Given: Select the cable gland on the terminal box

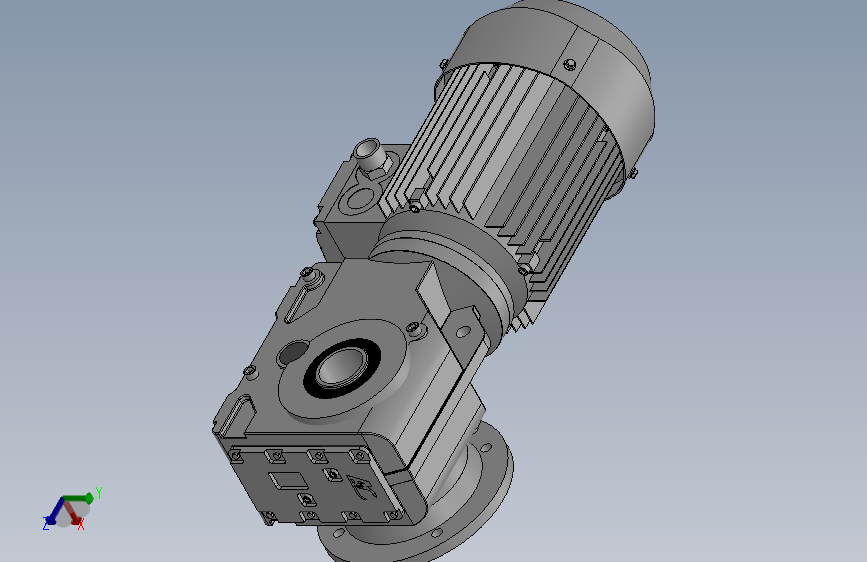Looking at the screenshot, I should (371, 156).
